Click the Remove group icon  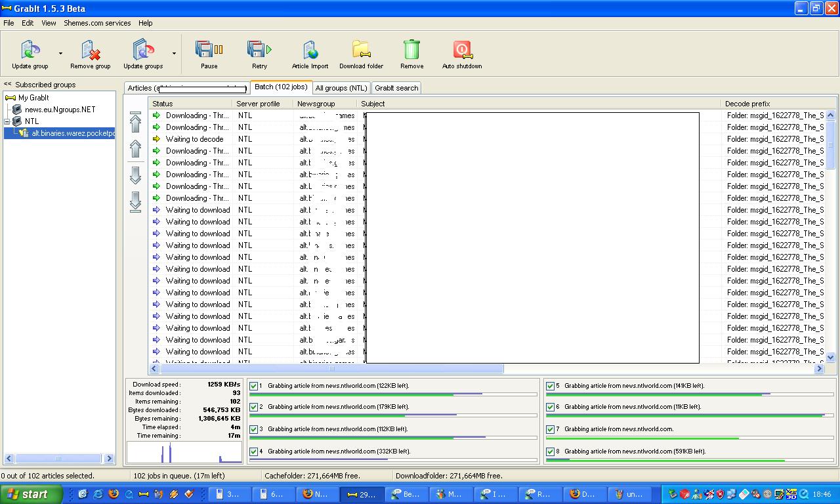[x=91, y=51]
